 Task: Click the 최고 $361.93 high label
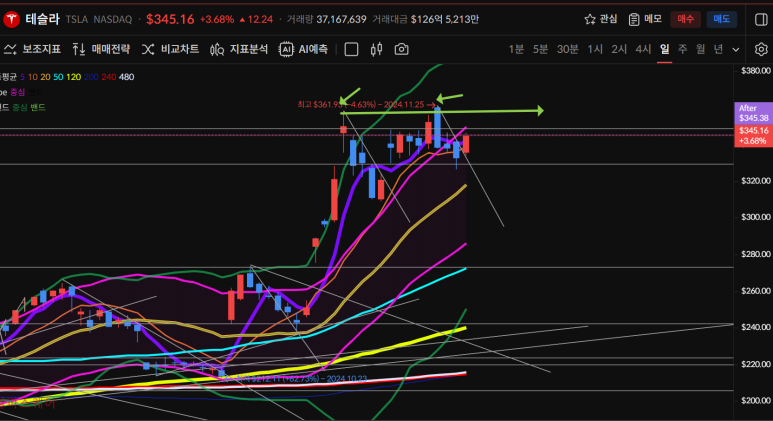[x=367, y=105]
